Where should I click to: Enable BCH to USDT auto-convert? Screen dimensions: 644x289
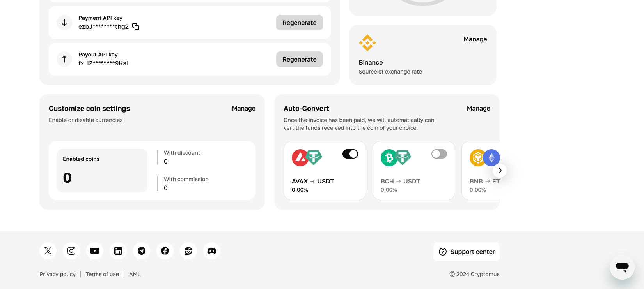(x=439, y=154)
